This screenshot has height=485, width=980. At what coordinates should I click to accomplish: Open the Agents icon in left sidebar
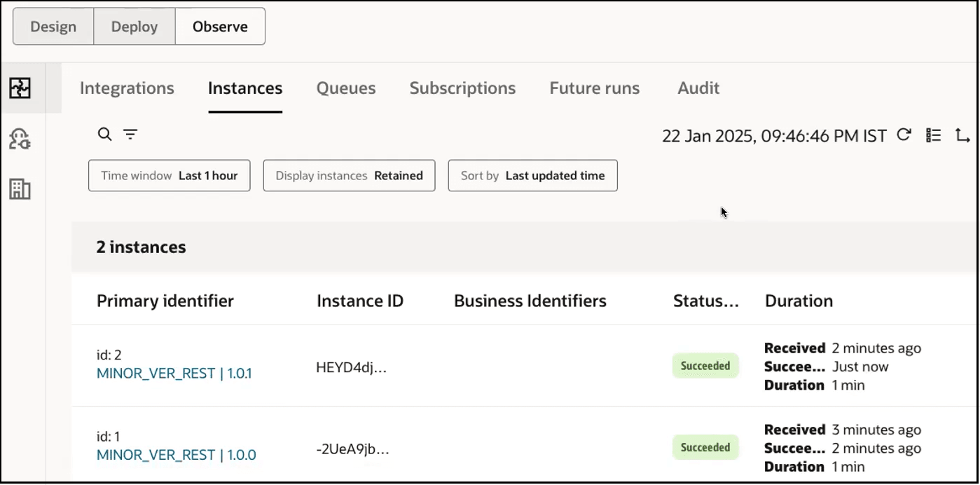20,139
